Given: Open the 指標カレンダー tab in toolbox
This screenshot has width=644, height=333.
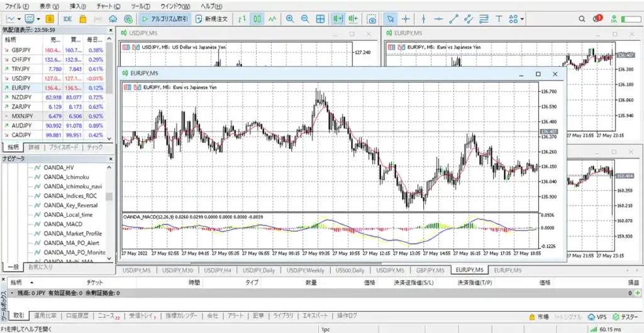Looking at the screenshot, I should click(181, 315).
